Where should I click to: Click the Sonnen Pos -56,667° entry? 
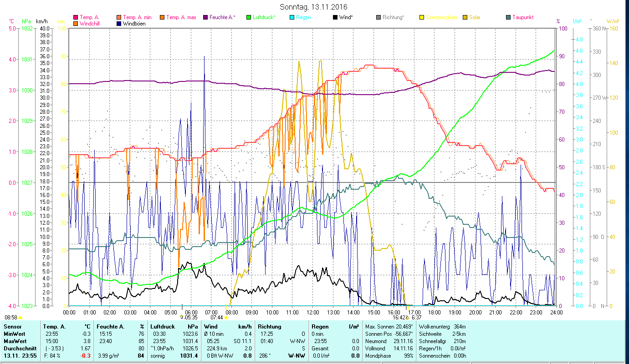389,334
